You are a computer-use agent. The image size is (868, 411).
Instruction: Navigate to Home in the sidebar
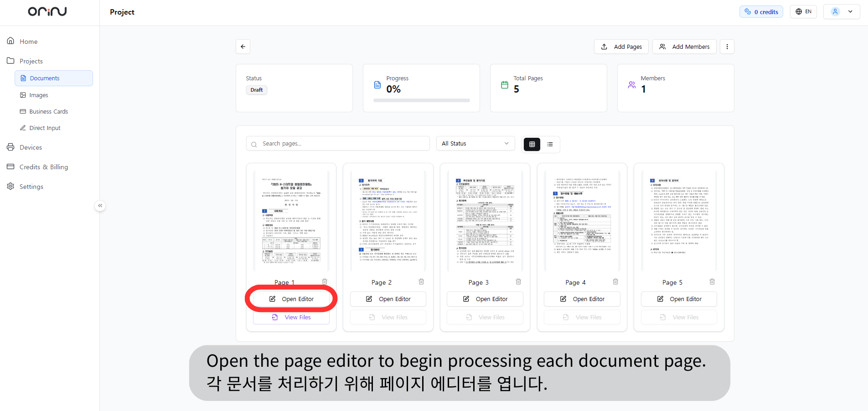[x=28, y=41]
